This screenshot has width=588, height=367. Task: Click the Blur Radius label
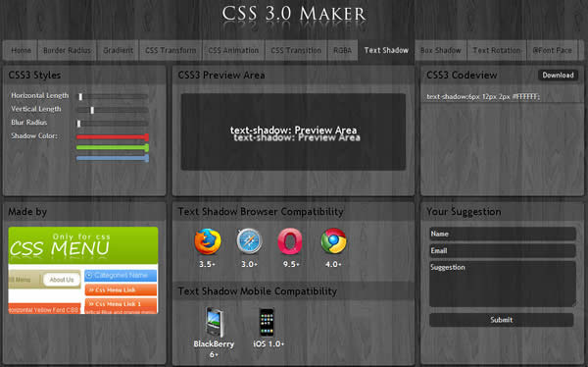coord(28,123)
